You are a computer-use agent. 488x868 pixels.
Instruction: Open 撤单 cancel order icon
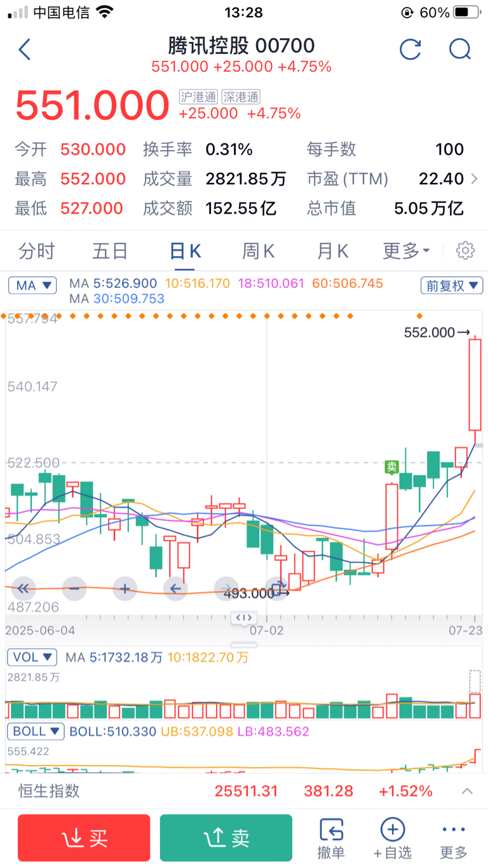(x=331, y=839)
